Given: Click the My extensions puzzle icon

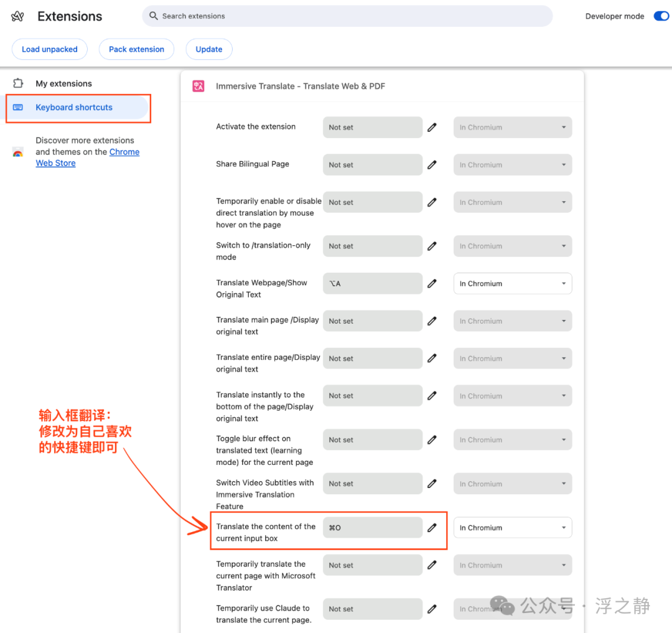Looking at the screenshot, I should [x=18, y=83].
